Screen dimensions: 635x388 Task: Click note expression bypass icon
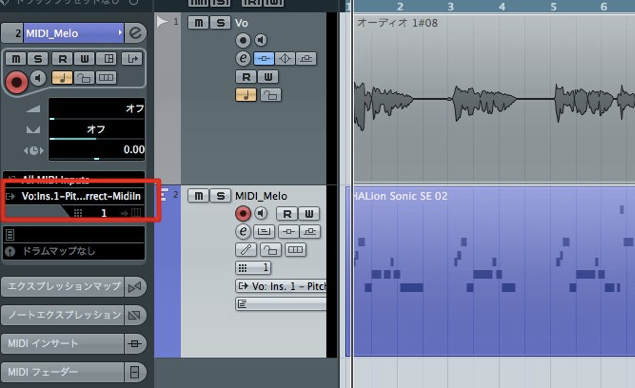click(x=135, y=315)
